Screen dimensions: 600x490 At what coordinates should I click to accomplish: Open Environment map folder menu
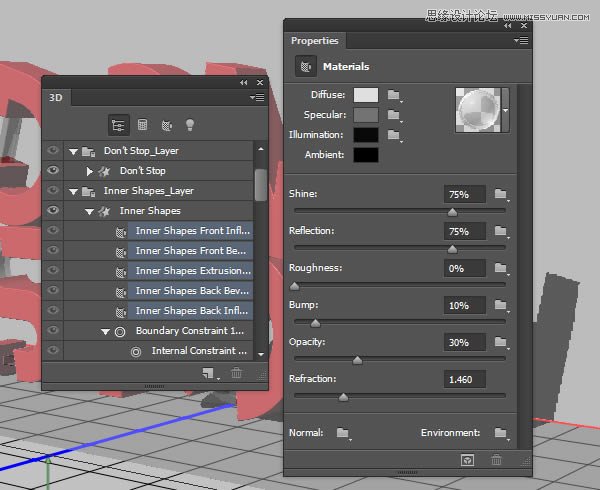[502, 433]
